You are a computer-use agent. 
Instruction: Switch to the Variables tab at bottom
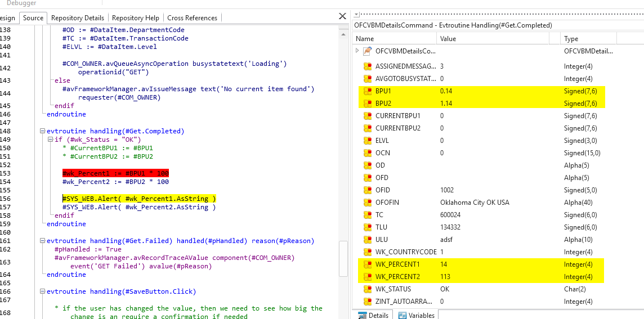[417, 315]
